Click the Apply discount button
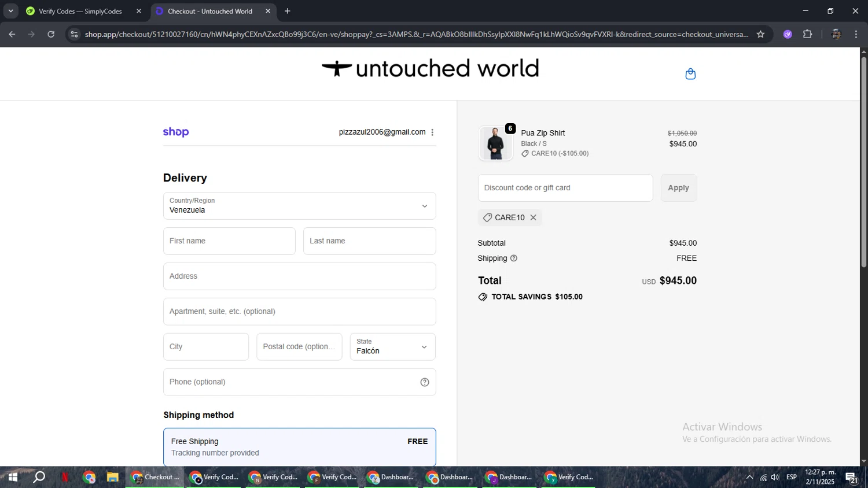This screenshot has width=868, height=488. [x=679, y=188]
